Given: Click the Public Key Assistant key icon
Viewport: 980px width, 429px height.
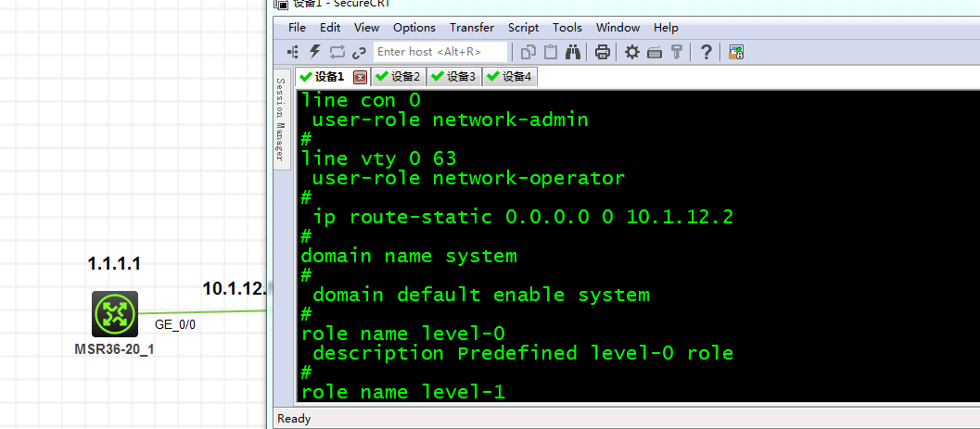Looking at the screenshot, I should click(x=676, y=52).
